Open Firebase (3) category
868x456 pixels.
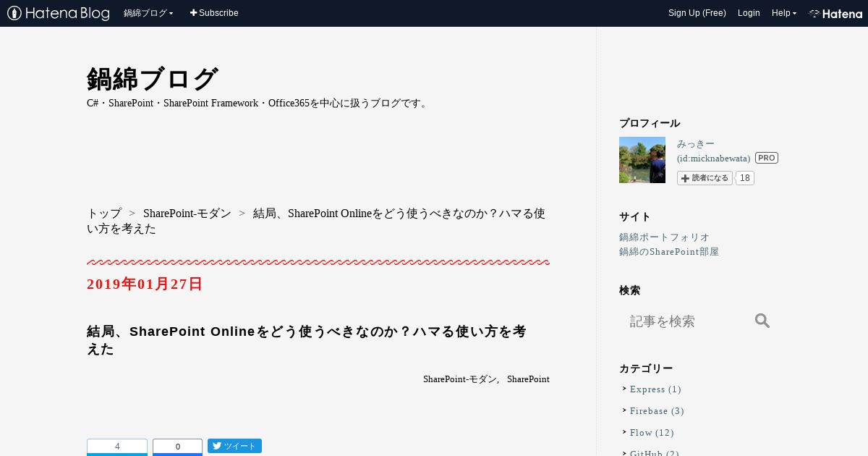[657, 411]
